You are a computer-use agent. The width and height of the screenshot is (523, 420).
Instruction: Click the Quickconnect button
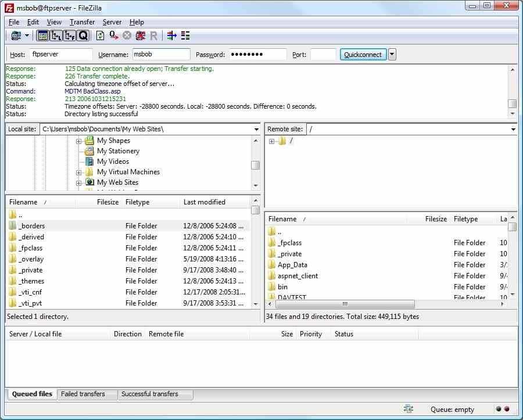[x=363, y=55]
